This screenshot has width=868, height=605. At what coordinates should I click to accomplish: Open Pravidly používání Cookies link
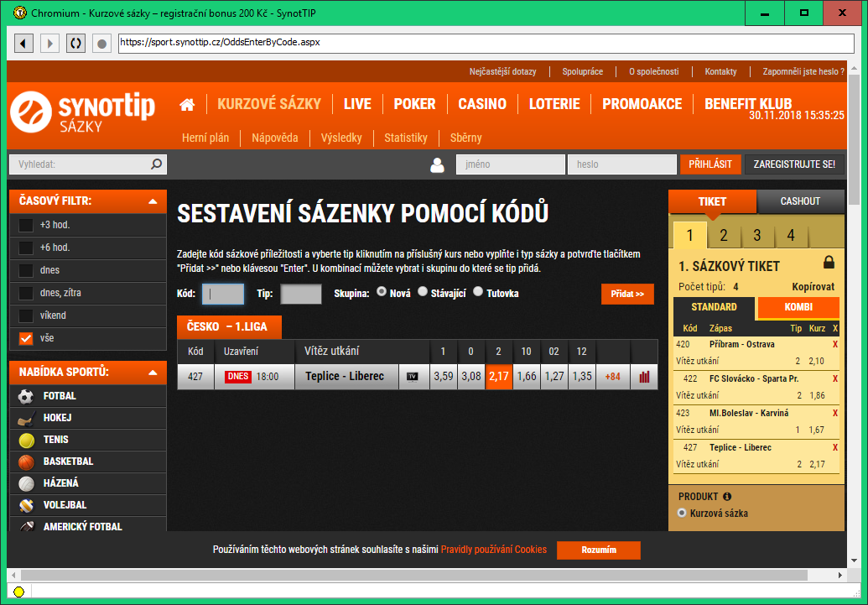point(494,550)
